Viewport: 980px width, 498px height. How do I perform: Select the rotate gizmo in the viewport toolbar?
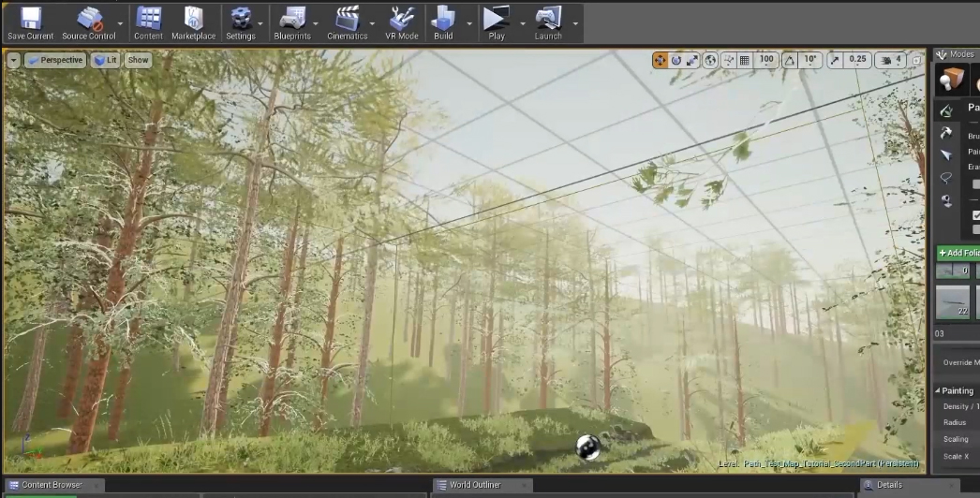click(676, 60)
